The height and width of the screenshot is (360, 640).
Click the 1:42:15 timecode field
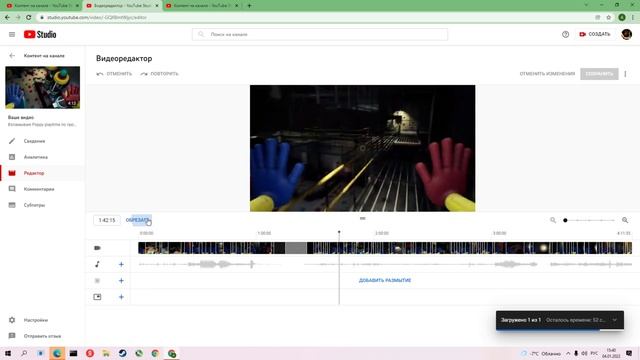107,220
